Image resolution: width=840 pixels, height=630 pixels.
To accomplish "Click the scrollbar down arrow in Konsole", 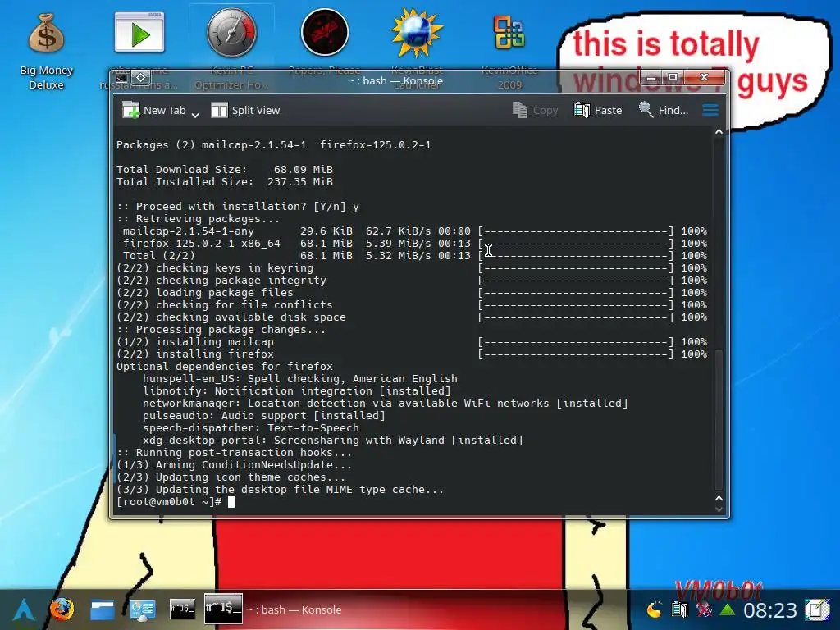I will click(719, 509).
